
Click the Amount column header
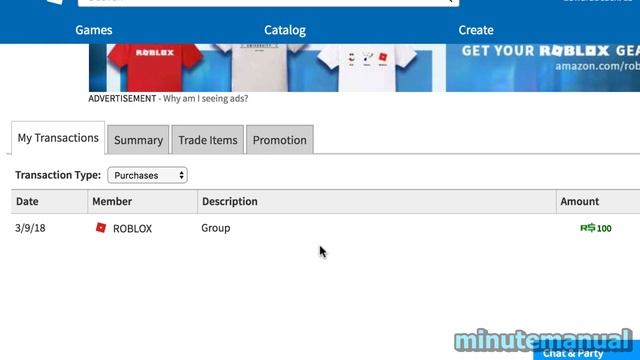tap(598, 202)
